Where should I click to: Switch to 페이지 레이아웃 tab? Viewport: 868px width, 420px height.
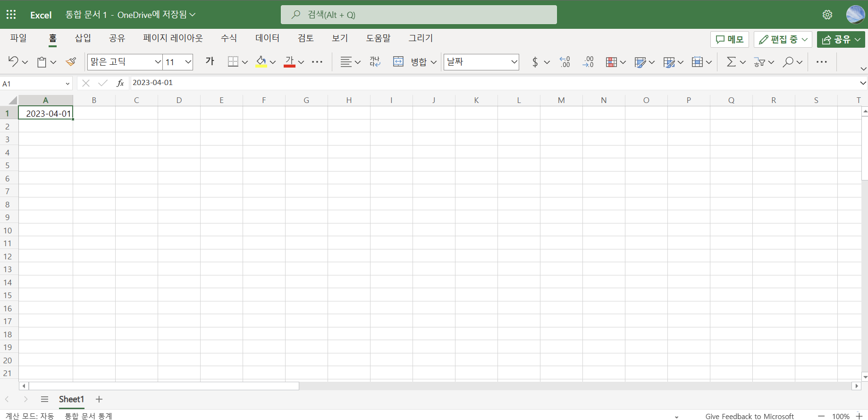173,38
